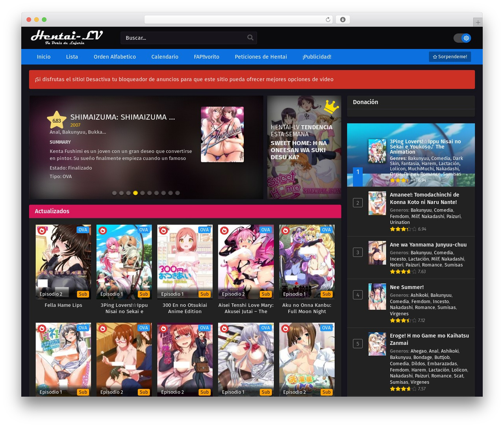The width and height of the screenshot is (504, 427).
Task: Click the 7.57 star rating row
Action: click(408, 388)
